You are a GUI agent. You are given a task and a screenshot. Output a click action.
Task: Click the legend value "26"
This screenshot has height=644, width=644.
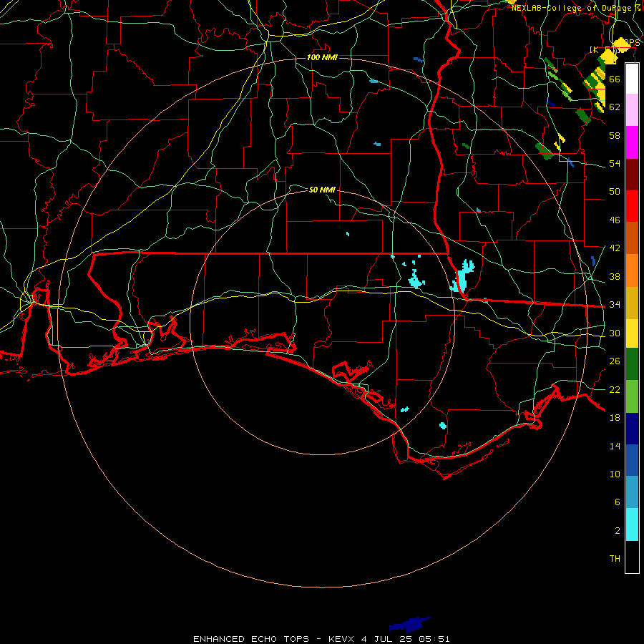pos(615,361)
